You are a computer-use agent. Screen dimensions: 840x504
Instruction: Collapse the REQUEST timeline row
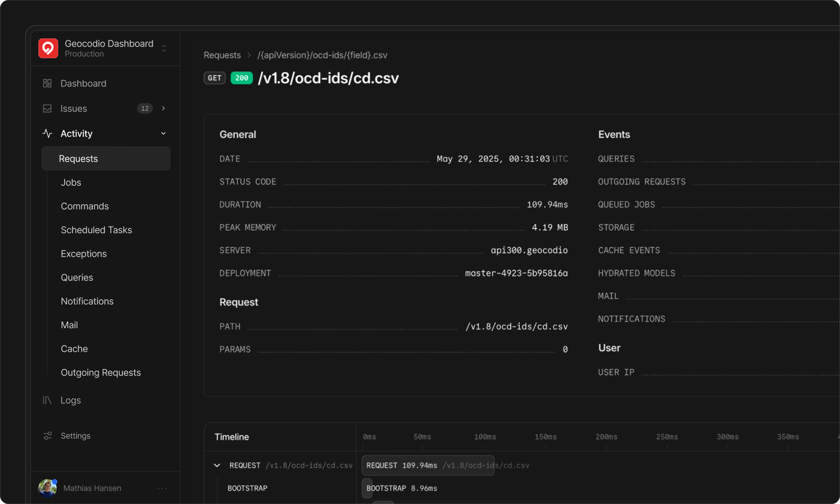pyautogui.click(x=217, y=466)
